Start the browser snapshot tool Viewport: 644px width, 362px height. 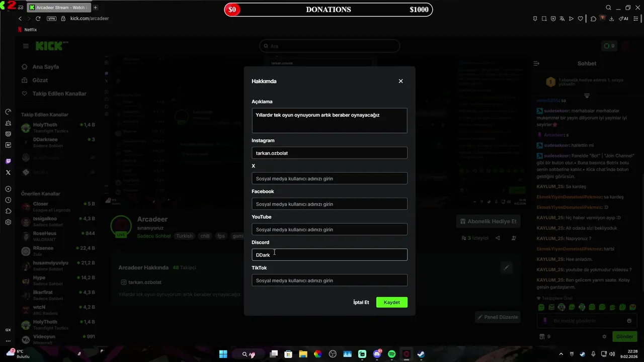tap(544, 19)
